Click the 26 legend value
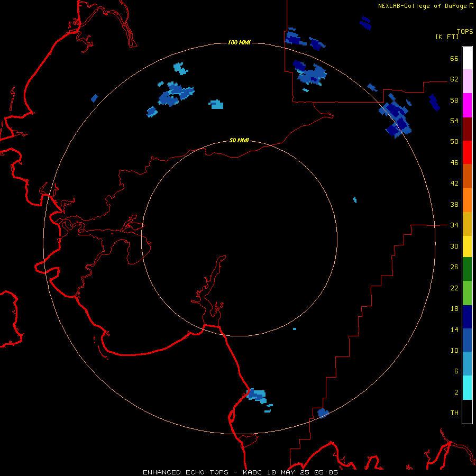This screenshot has width=476, height=476. (x=454, y=267)
